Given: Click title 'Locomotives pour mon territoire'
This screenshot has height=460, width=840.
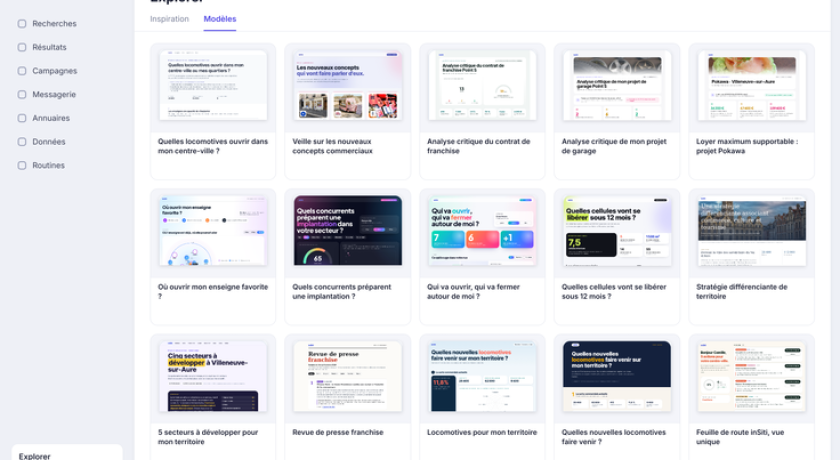Looking at the screenshot, I should pos(482,432).
